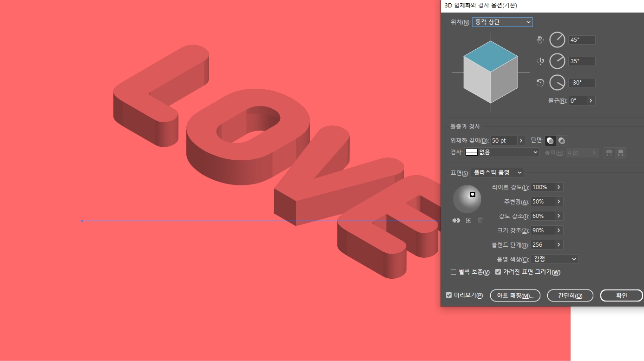The height and width of the screenshot is (361, 644).
Task: Click the 아트 매핑 button
Action: click(515, 295)
